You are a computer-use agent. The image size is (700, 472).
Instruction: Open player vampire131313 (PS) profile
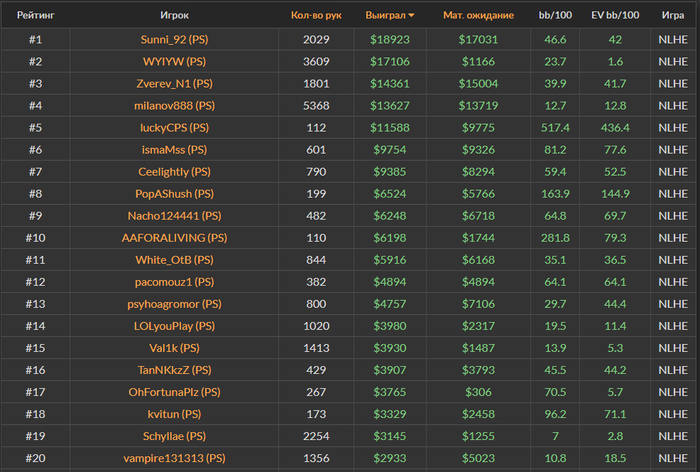point(175,458)
